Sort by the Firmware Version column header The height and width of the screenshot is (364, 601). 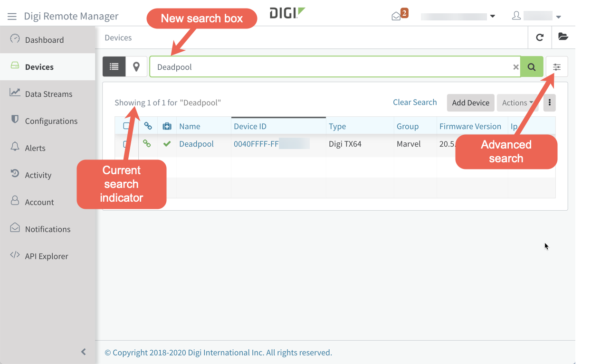click(x=470, y=126)
